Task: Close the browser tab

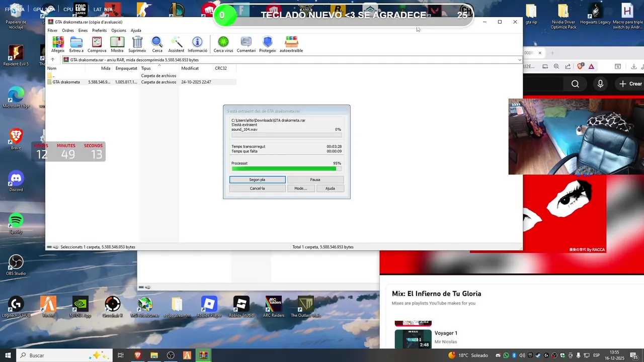Action: (x=540, y=53)
